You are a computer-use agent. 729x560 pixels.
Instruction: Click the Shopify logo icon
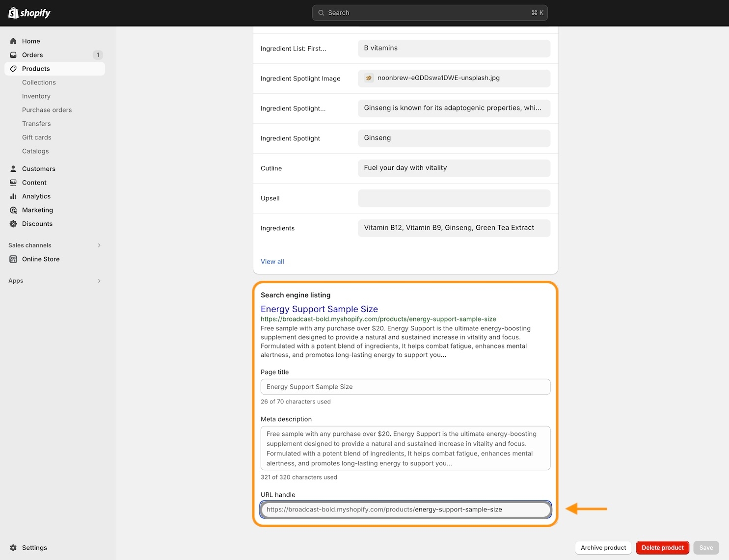13,13
